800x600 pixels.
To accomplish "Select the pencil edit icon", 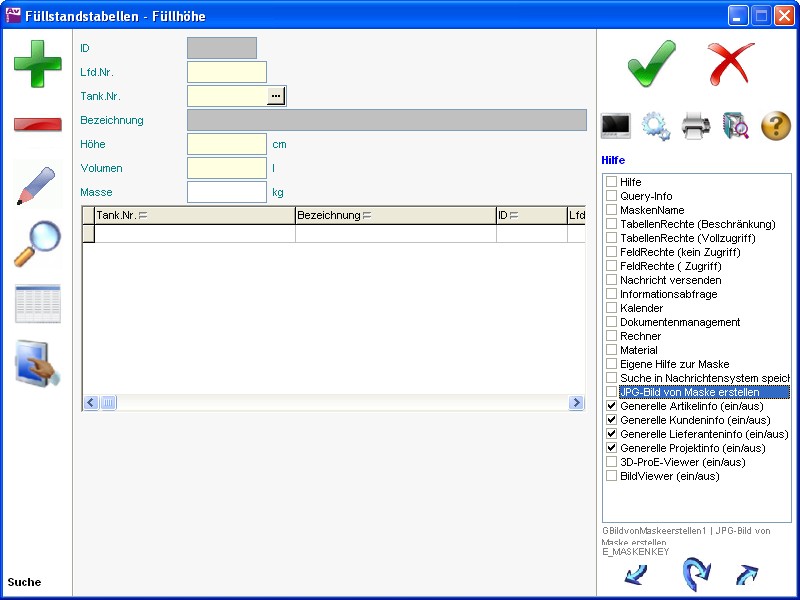I will pyautogui.click(x=37, y=185).
